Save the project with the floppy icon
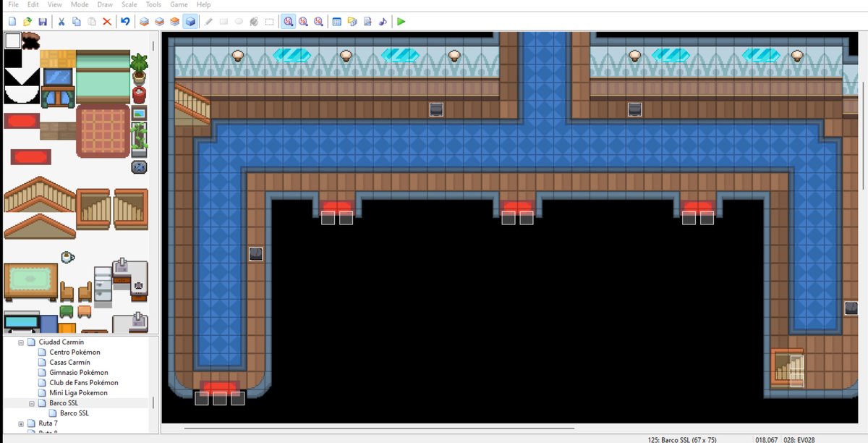Image resolution: width=868 pixels, height=443 pixels. 43,22
